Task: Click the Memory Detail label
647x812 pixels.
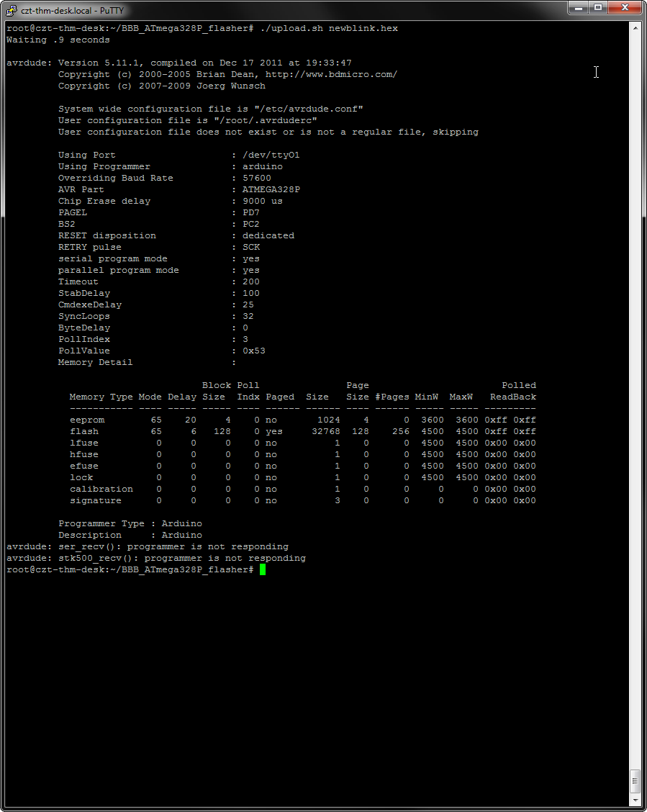Action: (x=95, y=363)
